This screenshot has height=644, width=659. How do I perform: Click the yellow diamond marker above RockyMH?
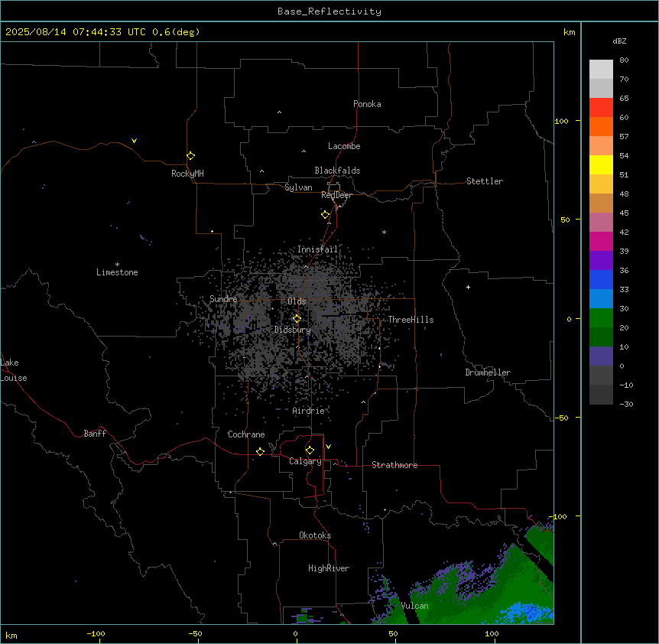[191, 156]
